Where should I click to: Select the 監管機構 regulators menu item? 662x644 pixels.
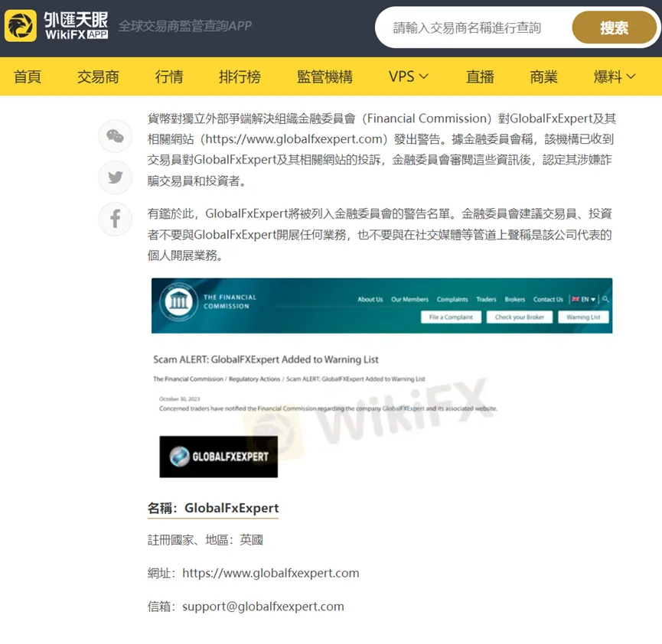tap(324, 76)
